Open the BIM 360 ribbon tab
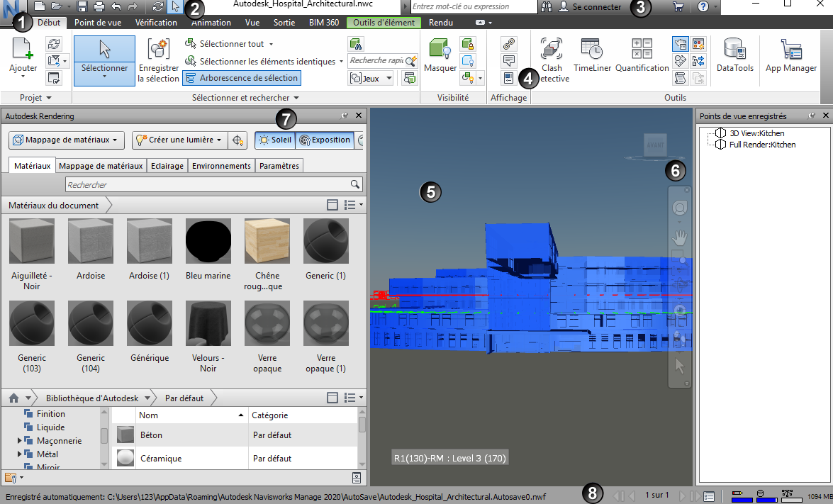This screenshot has height=504, width=833. [323, 22]
